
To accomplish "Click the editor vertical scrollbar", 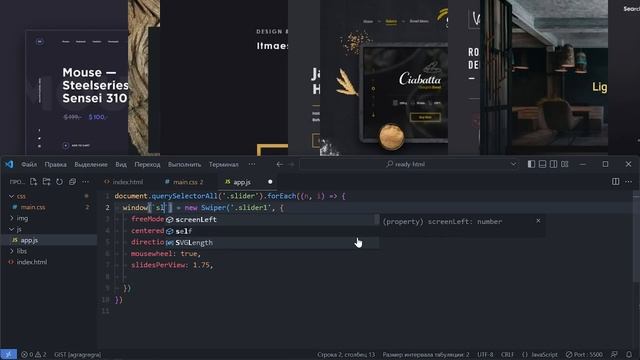I will (x=636, y=237).
